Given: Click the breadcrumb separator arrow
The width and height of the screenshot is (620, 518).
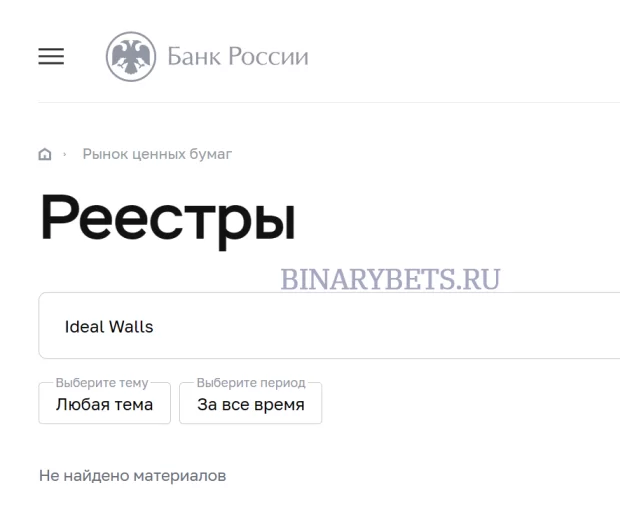Looking at the screenshot, I should (x=64, y=154).
